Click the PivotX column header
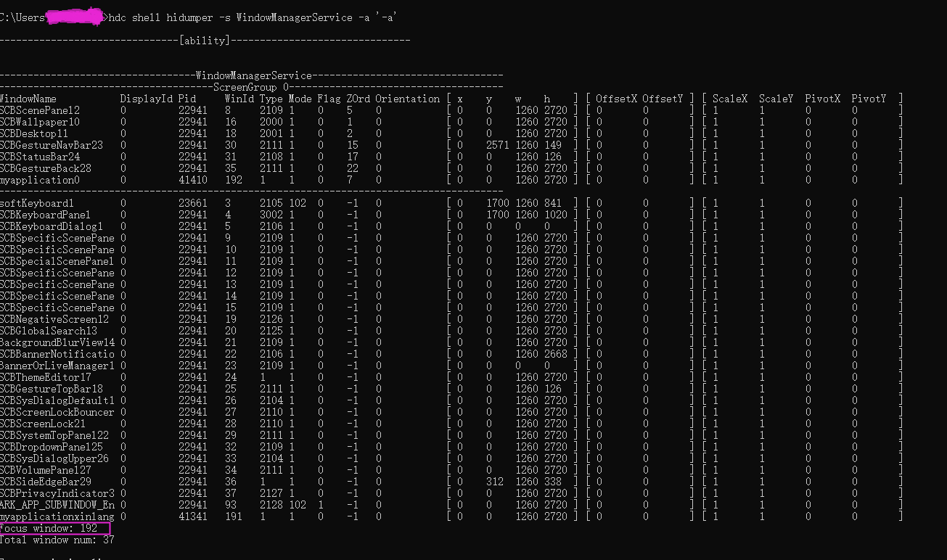The height and width of the screenshot is (560, 947). (823, 99)
